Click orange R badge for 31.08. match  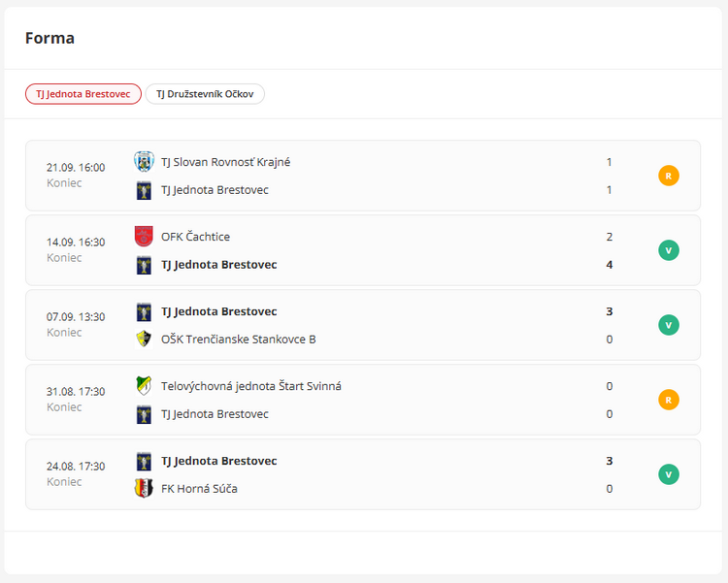tap(668, 400)
